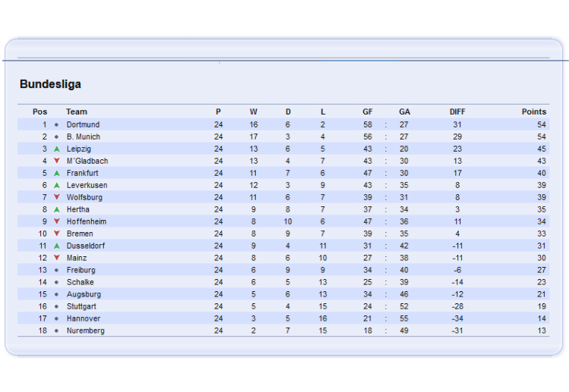Click the red down arrow beside Hoffenheim
Viewport: 569px width, 392px height.
coord(56,222)
